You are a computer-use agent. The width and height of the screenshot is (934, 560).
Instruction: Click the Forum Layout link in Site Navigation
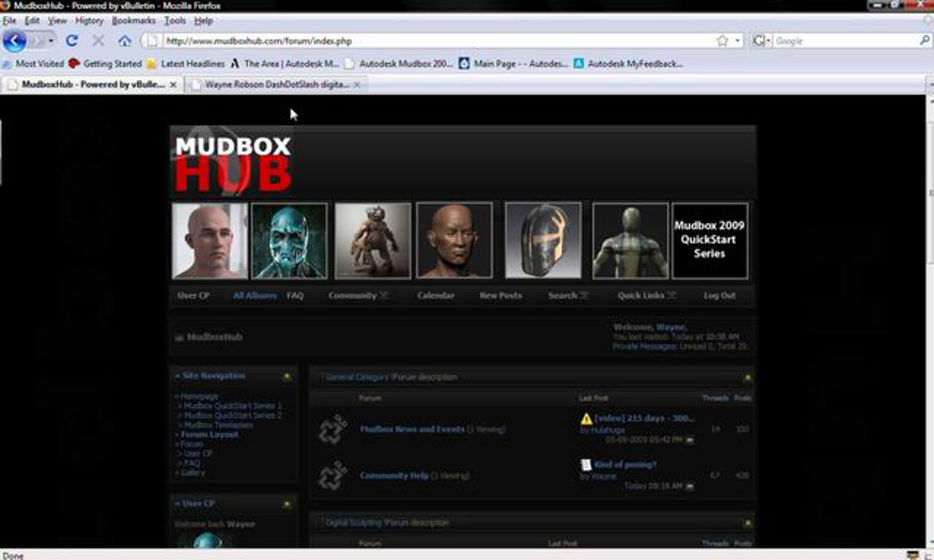point(210,434)
